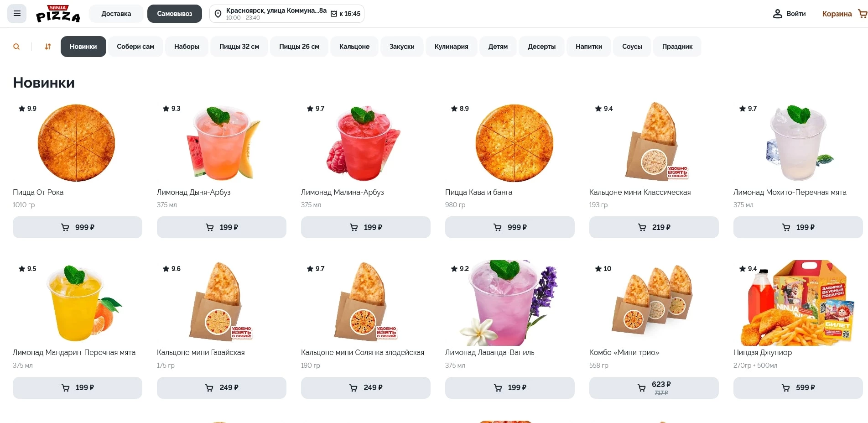Click the Ninja Pizza logo
868x423 pixels.
58,14
